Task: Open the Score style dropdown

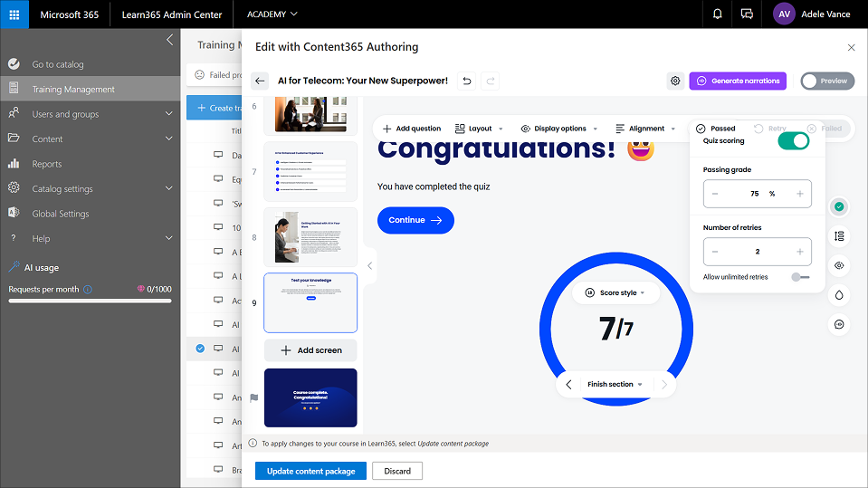Action: pos(615,292)
